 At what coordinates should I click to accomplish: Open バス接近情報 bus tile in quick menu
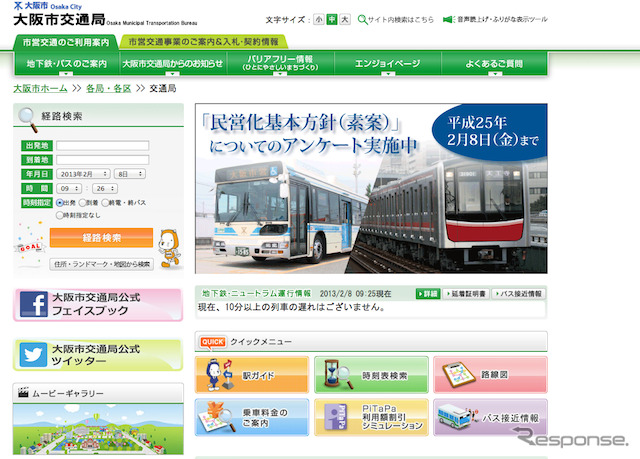(490, 417)
